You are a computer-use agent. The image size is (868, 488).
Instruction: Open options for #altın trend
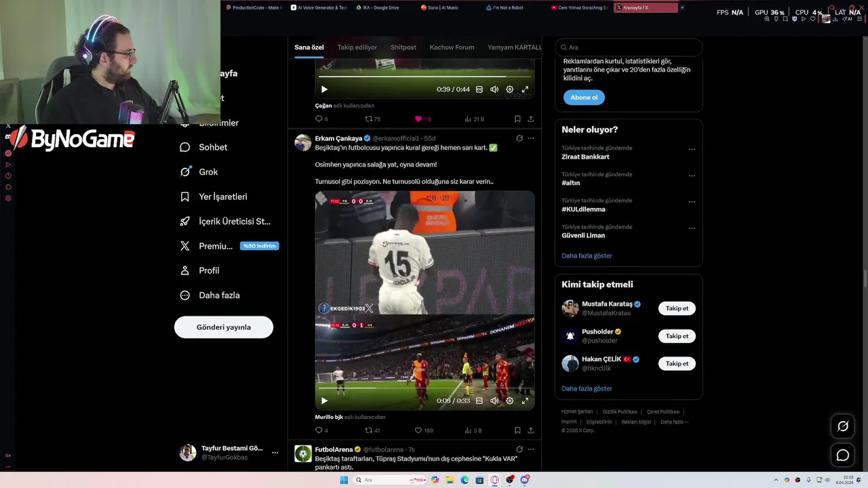tap(692, 176)
